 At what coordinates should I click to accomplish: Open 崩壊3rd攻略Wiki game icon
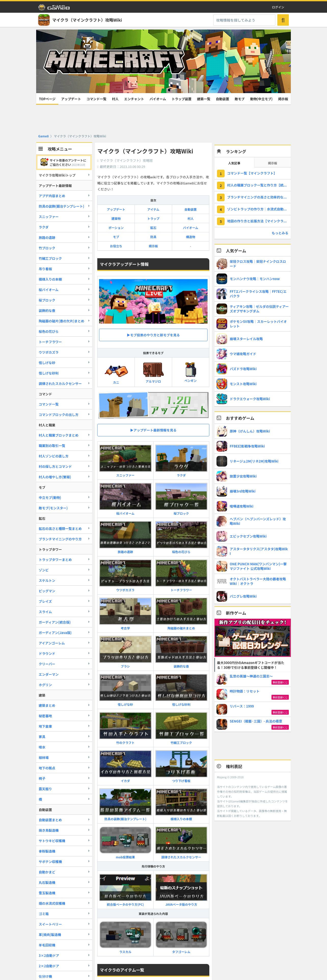click(x=222, y=492)
